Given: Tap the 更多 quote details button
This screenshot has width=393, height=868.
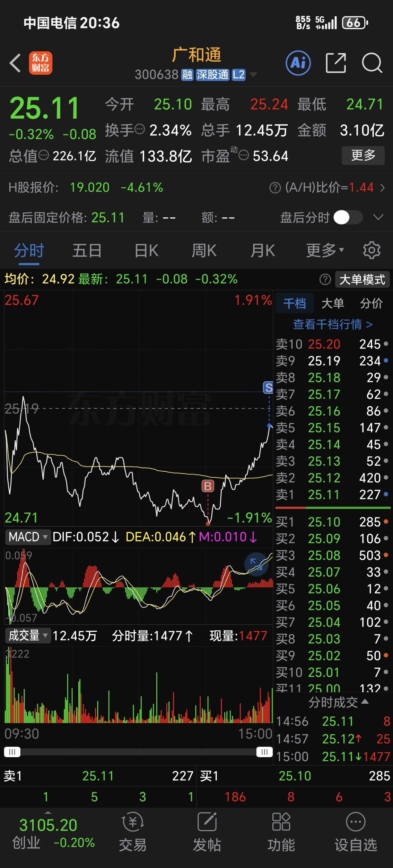Looking at the screenshot, I should click(x=363, y=155).
